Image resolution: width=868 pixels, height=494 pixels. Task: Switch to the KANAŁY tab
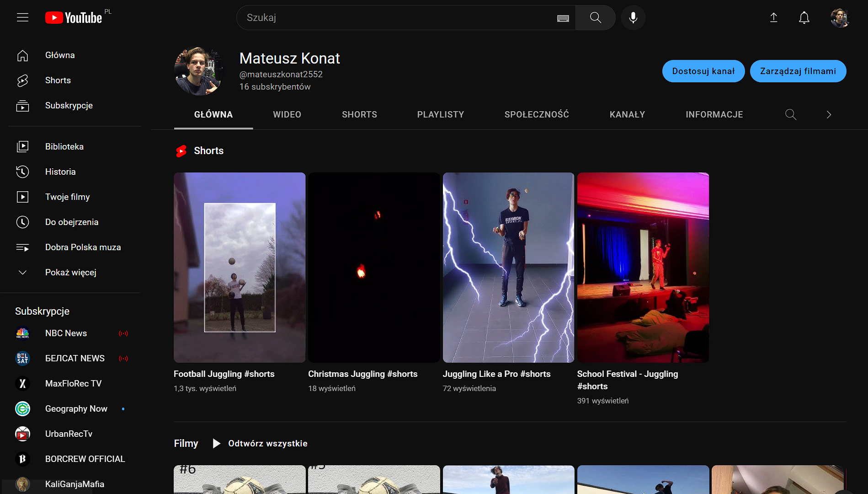click(x=627, y=114)
